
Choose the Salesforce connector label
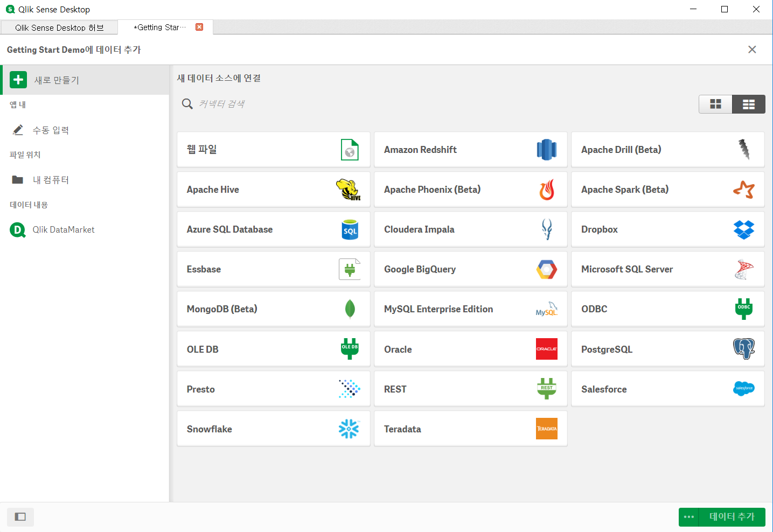pyautogui.click(x=604, y=389)
